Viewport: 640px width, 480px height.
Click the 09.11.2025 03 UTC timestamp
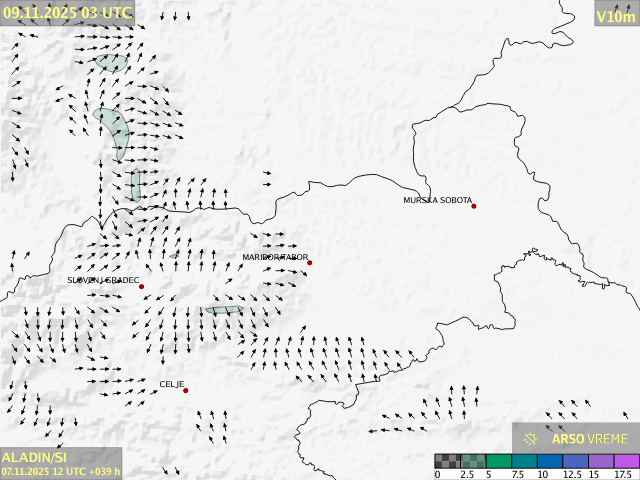67,13
